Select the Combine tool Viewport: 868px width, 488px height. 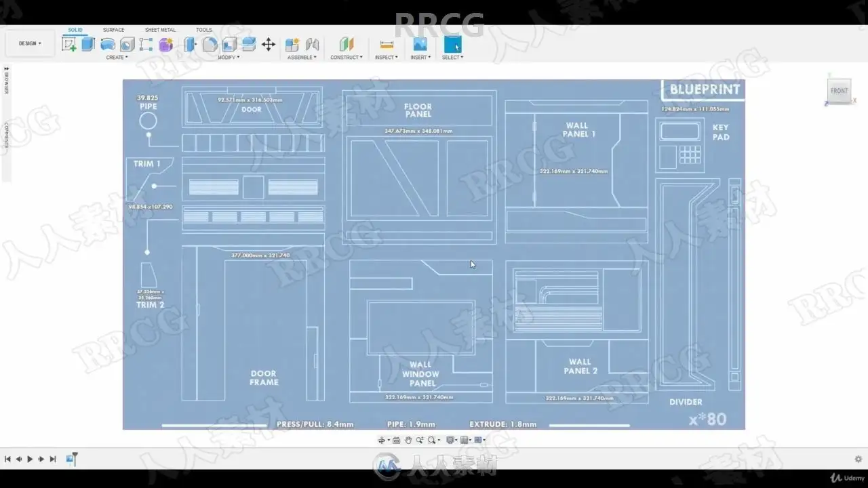(249, 45)
